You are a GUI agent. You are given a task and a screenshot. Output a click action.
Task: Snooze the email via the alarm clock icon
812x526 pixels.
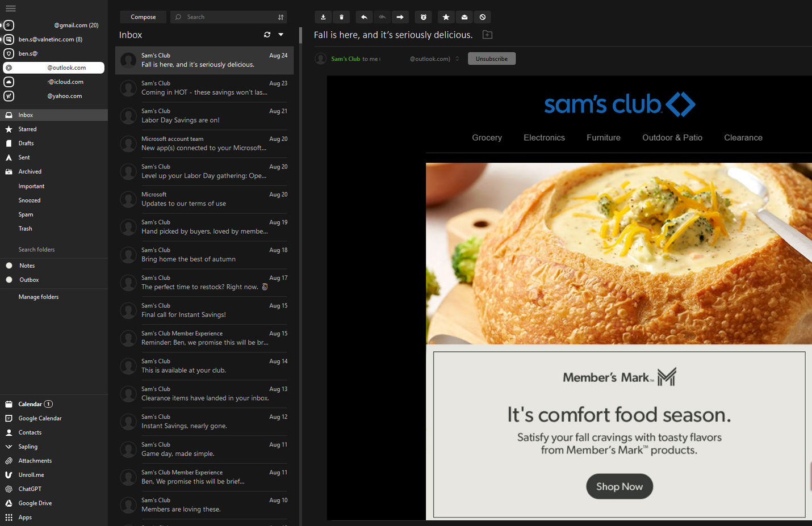[423, 17]
